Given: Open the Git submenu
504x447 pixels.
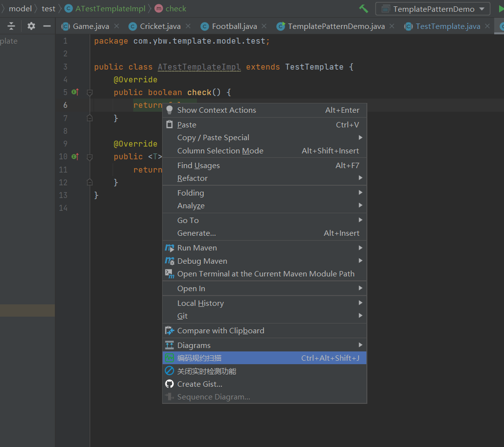Looking at the screenshot, I should pyautogui.click(x=264, y=316).
